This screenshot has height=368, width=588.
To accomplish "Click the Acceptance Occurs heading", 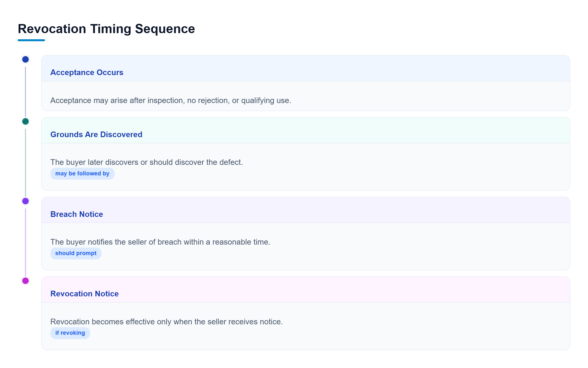I will tap(87, 73).
